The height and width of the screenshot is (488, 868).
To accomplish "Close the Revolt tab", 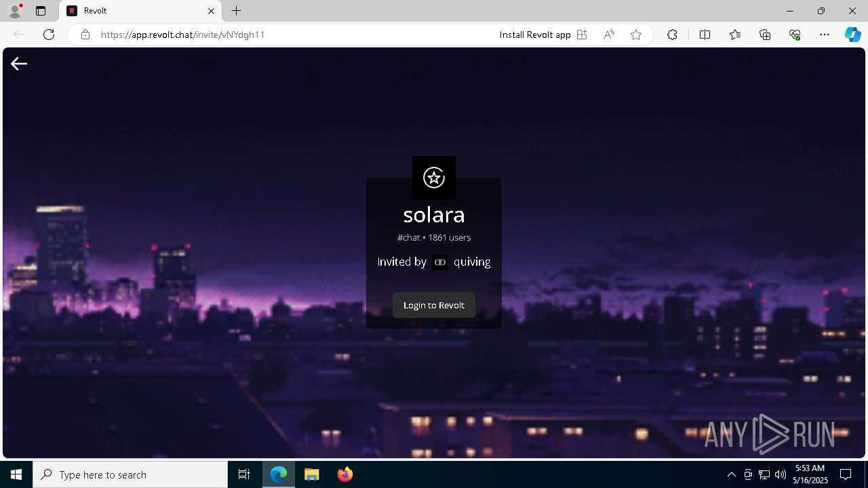I will point(211,11).
